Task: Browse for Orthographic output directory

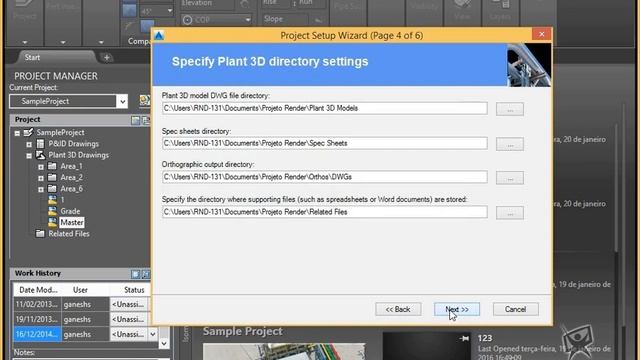Action: [510, 178]
